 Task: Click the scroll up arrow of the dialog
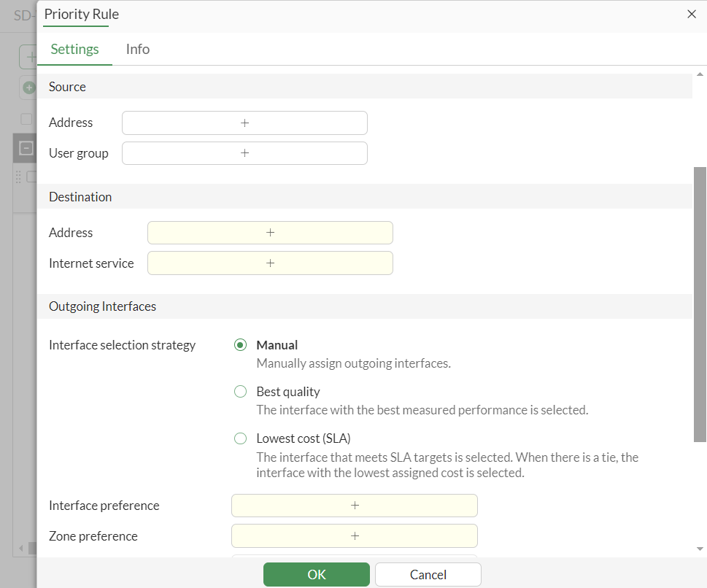click(700, 74)
